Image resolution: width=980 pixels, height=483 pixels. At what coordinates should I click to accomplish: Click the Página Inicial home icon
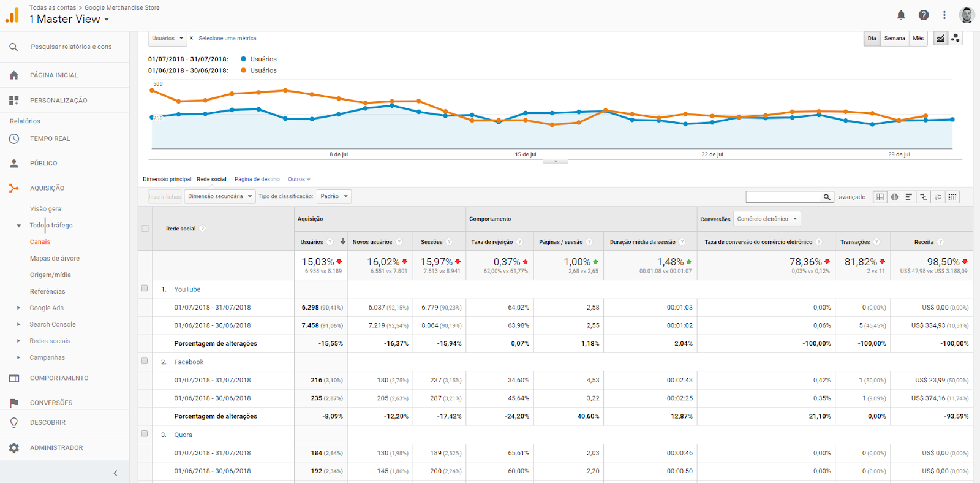point(14,75)
